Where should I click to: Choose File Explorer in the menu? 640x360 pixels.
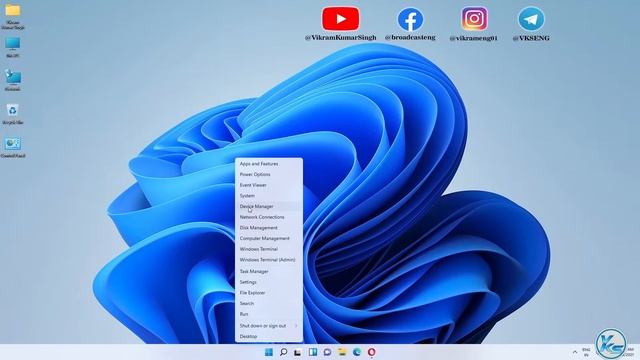pos(269,293)
